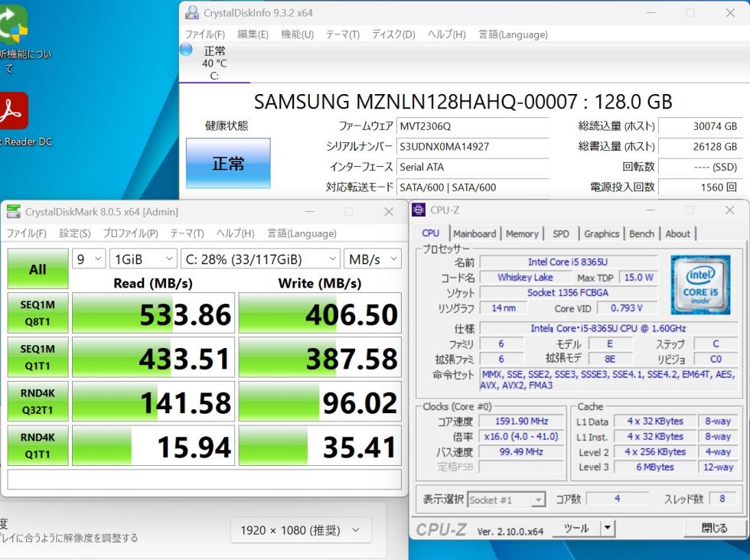Click the CrystalDiskMark title bar app icon

coord(14,211)
